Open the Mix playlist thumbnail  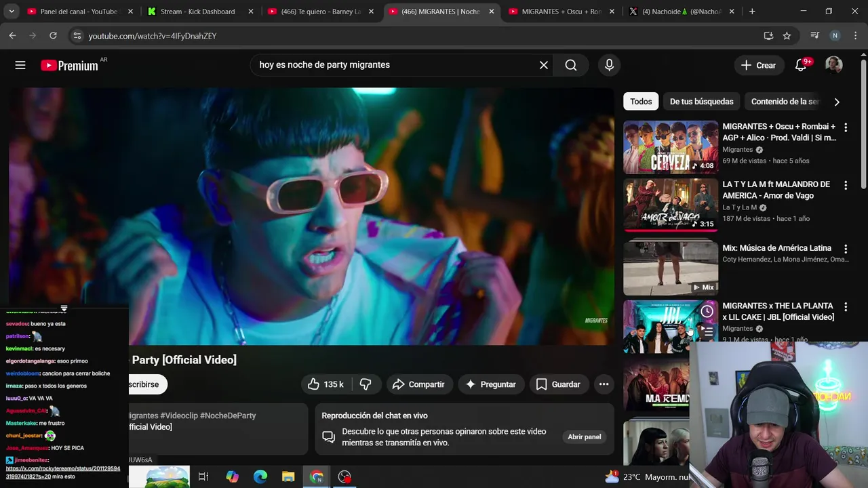pos(671,267)
